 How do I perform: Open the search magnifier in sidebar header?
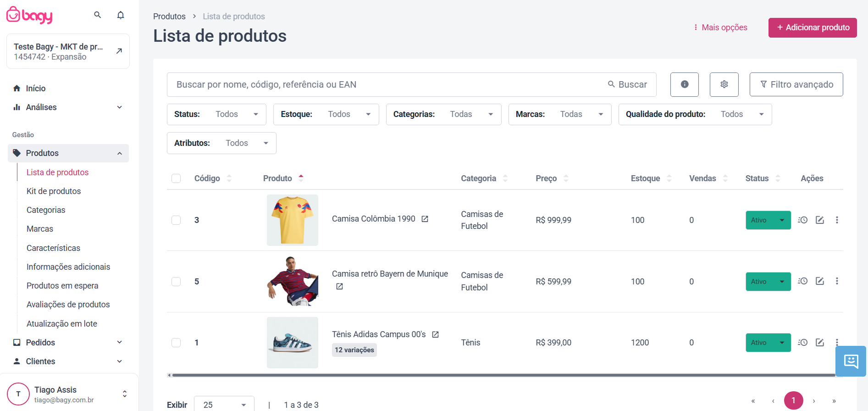coord(97,15)
